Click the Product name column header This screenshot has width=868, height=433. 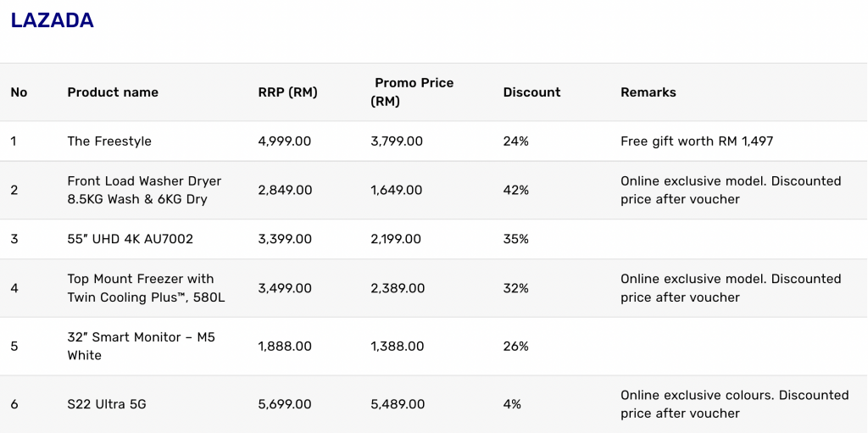point(113,92)
